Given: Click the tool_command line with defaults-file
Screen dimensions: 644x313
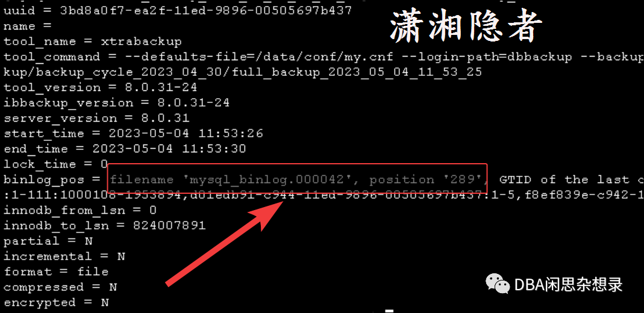Looking at the screenshot, I should [x=324, y=57].
